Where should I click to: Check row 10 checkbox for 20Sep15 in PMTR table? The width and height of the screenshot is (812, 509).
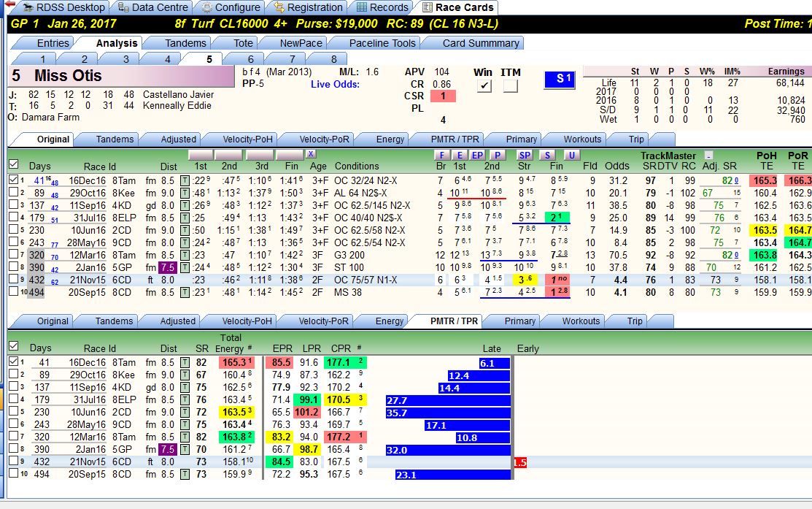pos(13,473)
